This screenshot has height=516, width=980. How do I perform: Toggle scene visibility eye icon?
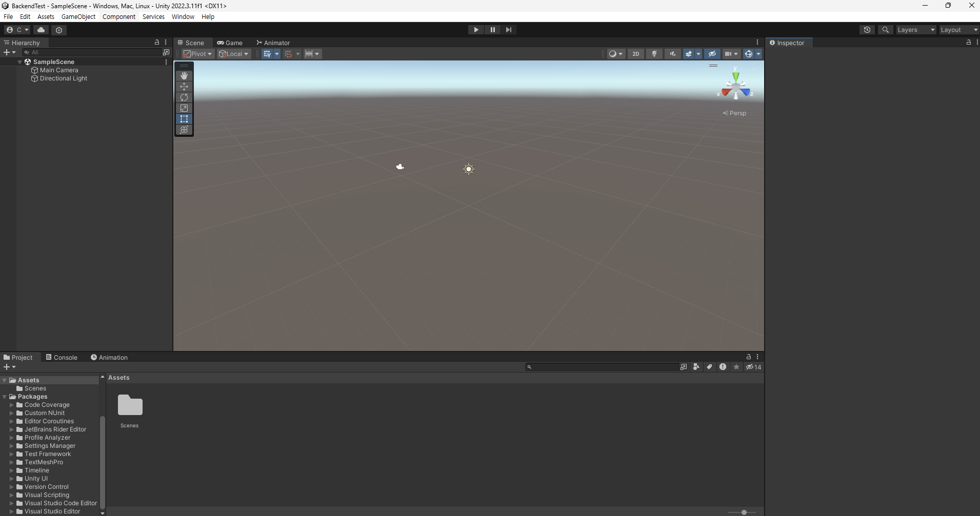tap(713, 53)
